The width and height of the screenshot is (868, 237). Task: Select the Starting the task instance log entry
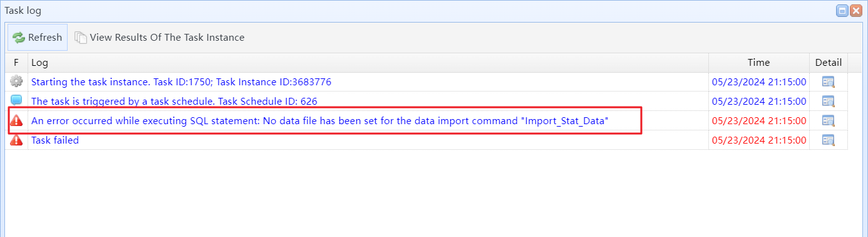[181, 82]
